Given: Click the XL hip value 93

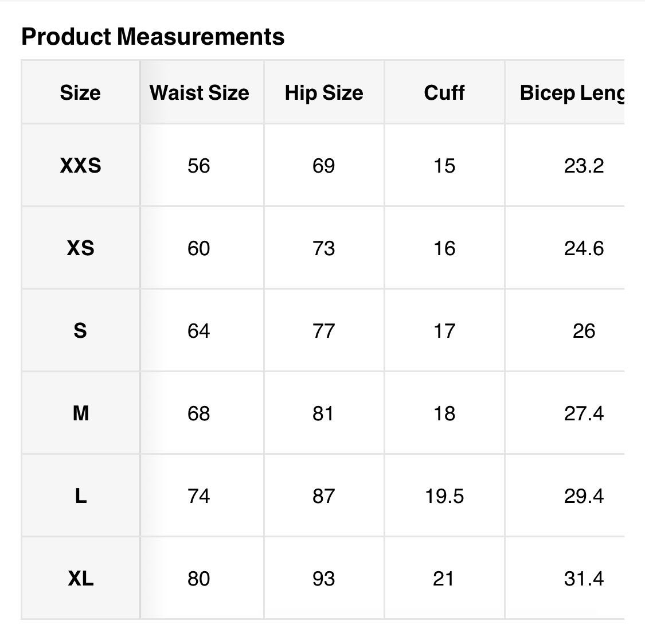Looking at the screenshot, I should point(323,579).
